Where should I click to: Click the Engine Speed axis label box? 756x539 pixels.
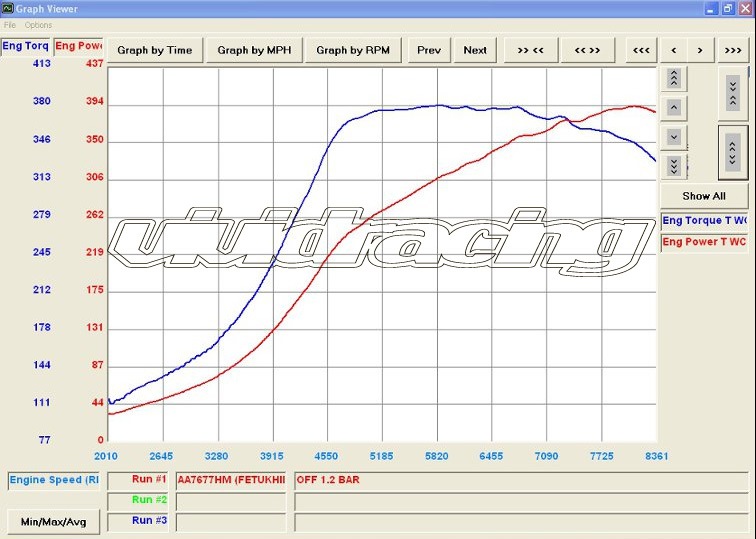click(x=54, y=480)
